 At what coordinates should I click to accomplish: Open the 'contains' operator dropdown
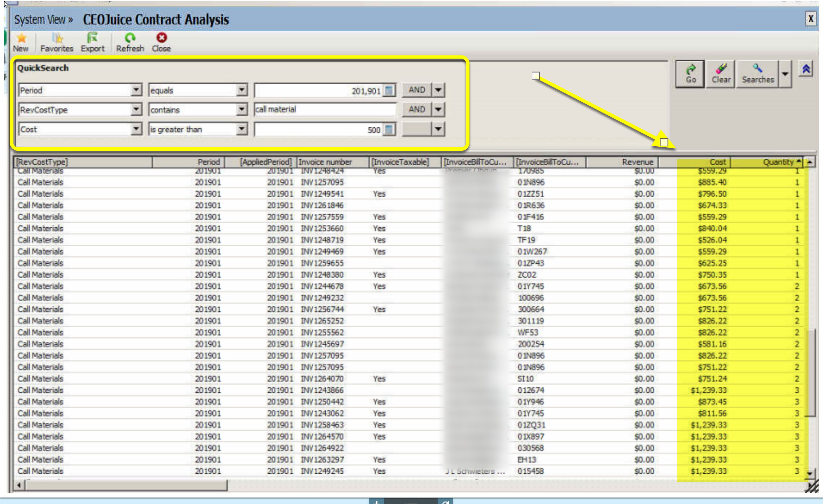[x=242, y=109]
